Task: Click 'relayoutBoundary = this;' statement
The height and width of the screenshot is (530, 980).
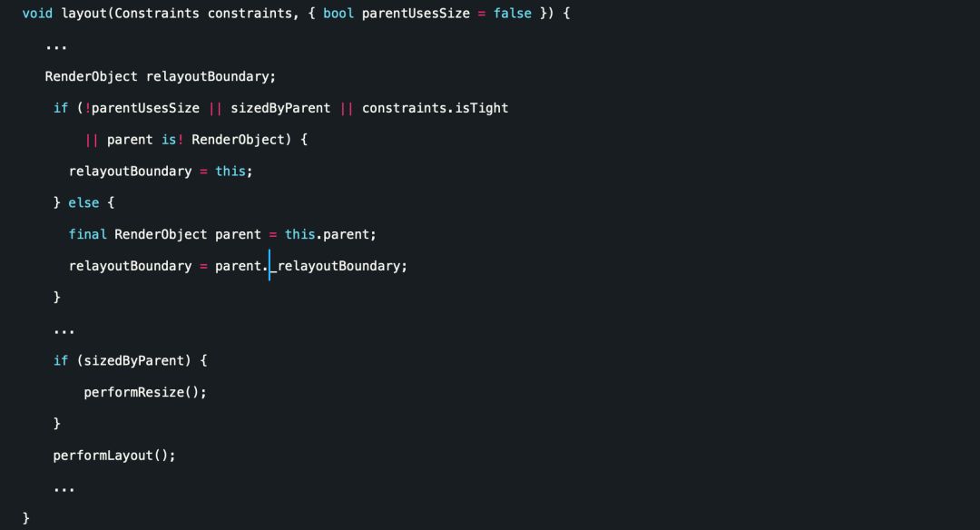Action: [x=161, y=172]
